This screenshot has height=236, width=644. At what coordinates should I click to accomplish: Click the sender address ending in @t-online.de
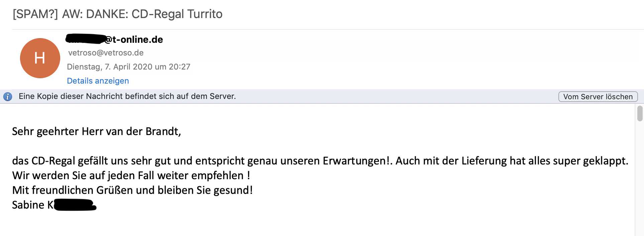coord(134,39)
